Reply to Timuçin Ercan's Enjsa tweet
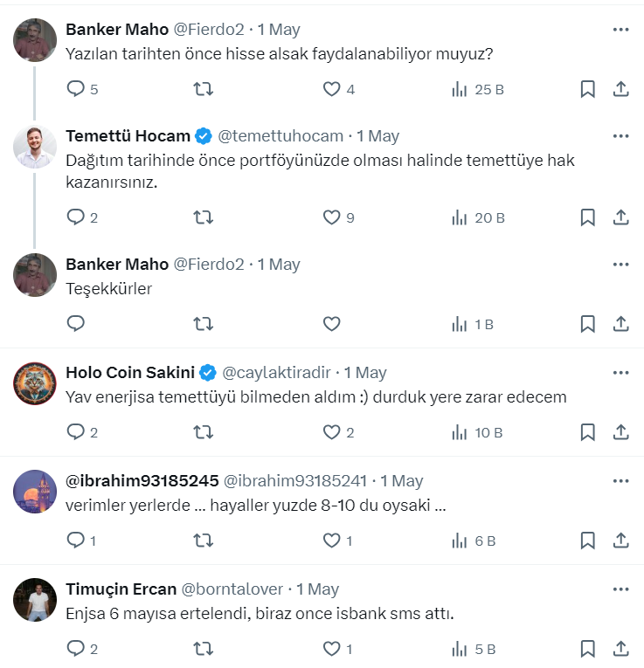 (x=76, y=649)
